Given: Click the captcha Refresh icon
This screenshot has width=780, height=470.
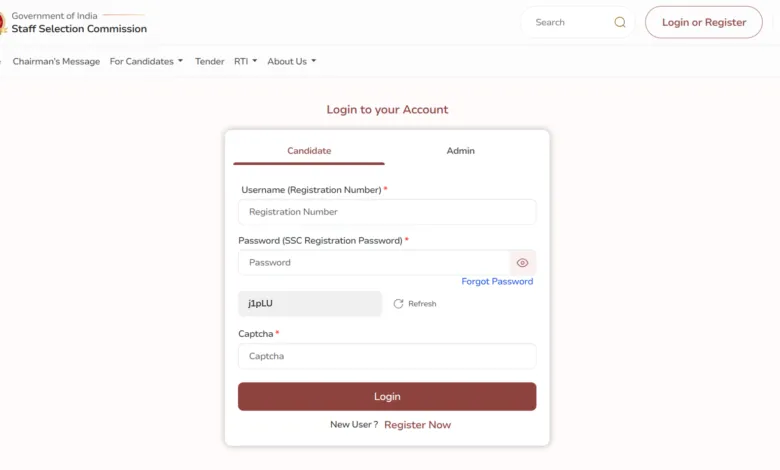Looking at the screenshot, I should [398, 304].
